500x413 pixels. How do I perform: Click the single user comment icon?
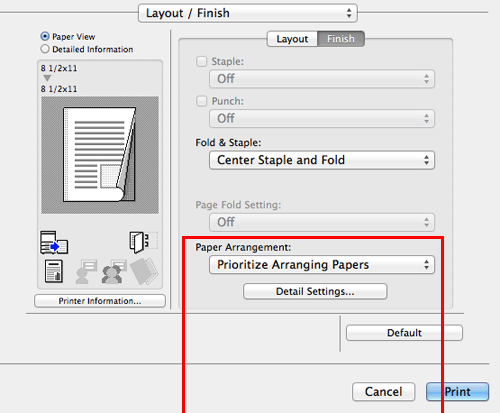(x=86, y=272)
